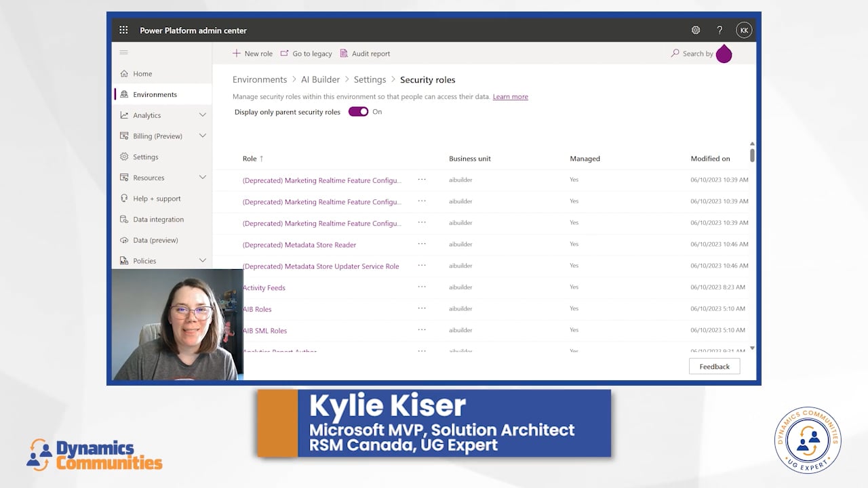868x488 pixels.
Task: Click the Feedback button
Action: coord(714,366)
